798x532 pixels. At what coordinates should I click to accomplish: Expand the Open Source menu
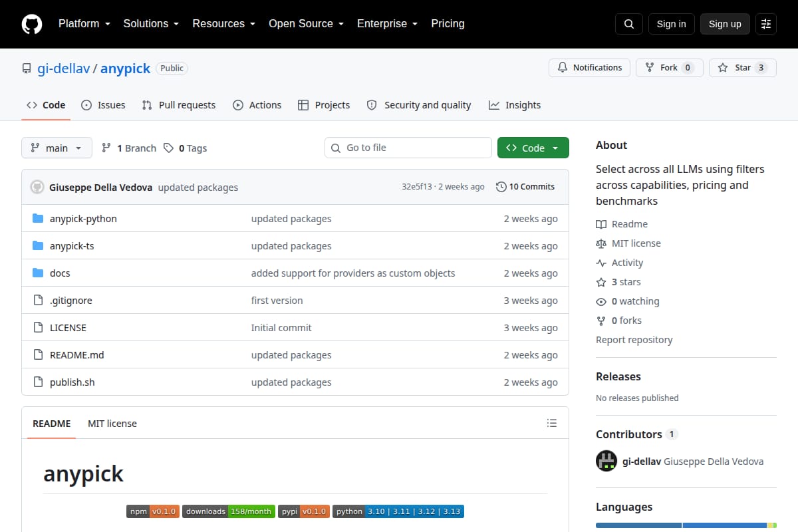(306, 24)
